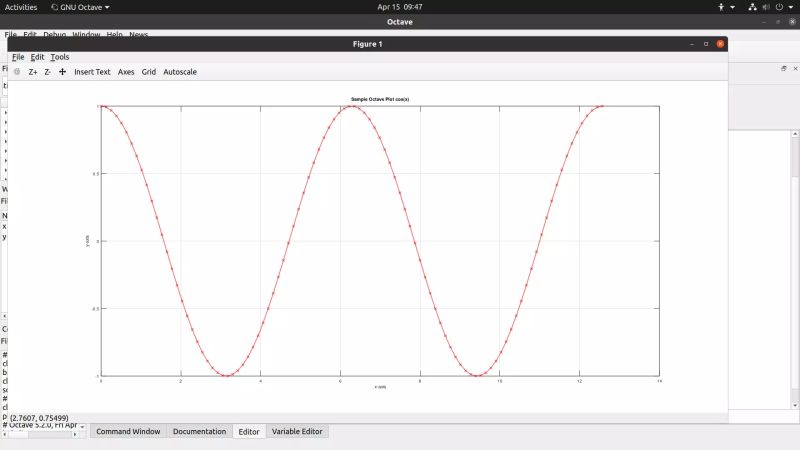The image size is (800, 450).
Task: Click the plot title 'Sample Octave Plot cos(x)'
Action: pos(380,99)
